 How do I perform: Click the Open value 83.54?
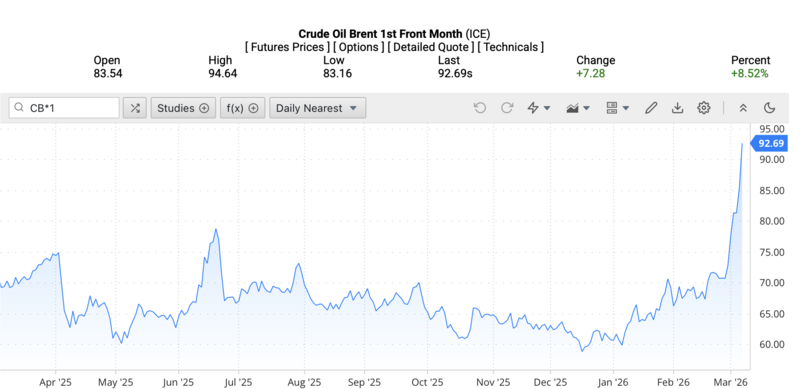[x=108, y=74]
